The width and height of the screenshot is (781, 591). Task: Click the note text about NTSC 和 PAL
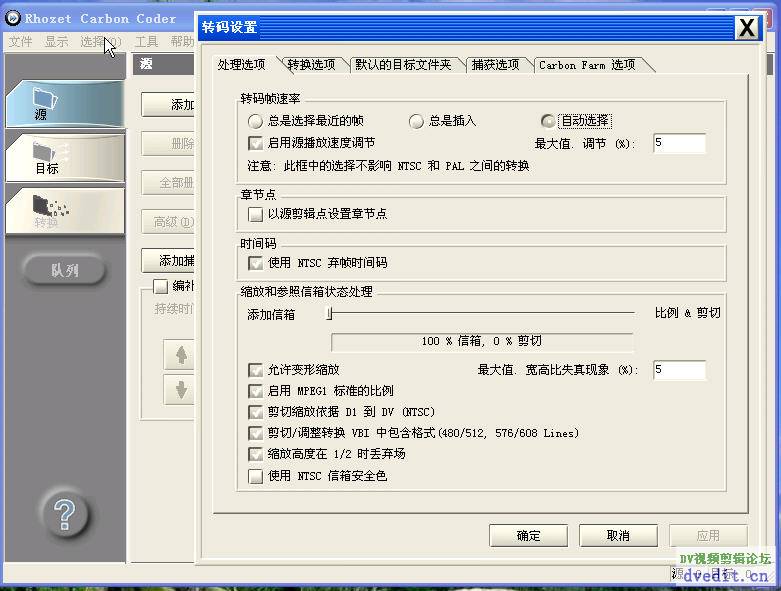click(x=388, y=166)
